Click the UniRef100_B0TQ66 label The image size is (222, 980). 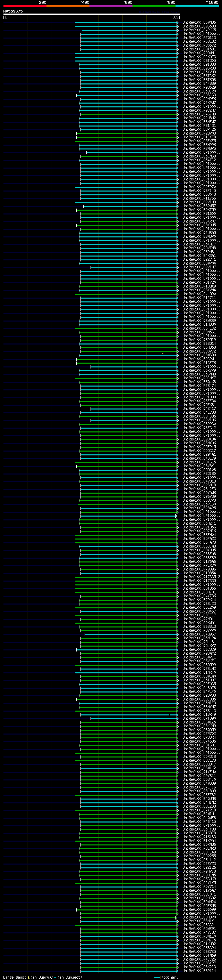(x=199, y=588)
